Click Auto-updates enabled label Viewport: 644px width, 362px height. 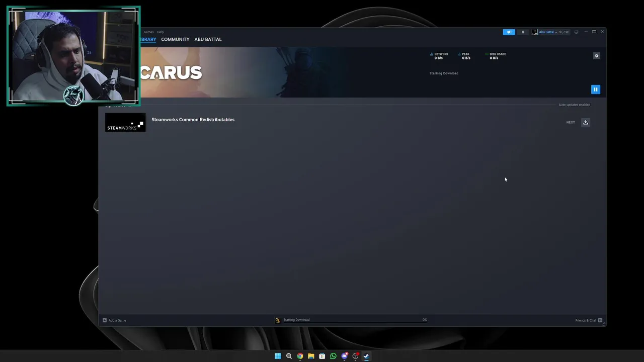[574, 105]
